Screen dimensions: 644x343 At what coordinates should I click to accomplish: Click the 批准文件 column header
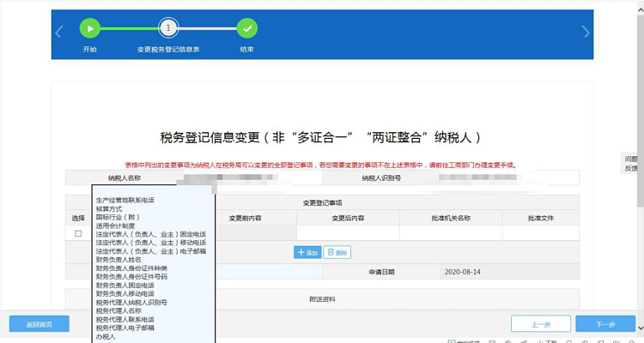[x=540, y=218]
